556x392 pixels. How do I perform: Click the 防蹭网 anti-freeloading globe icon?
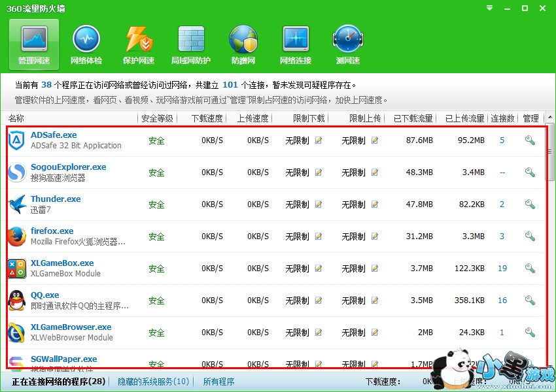pos(243,45)
